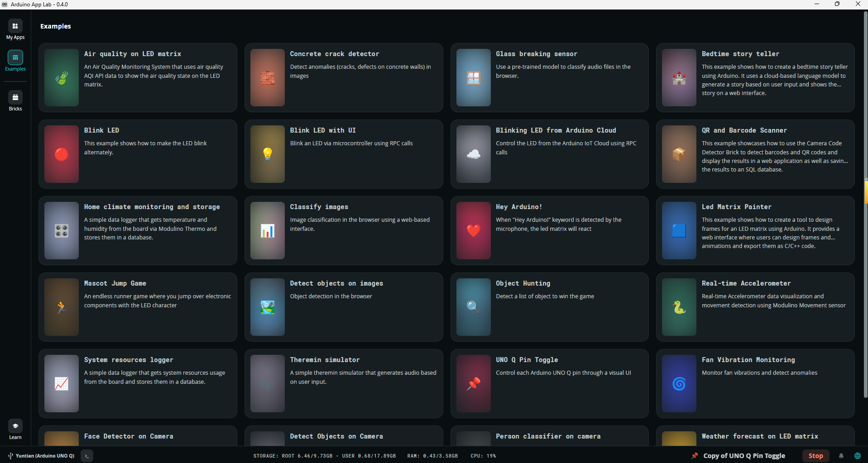Click the CPU: 19% readout
This screenshot has height=463, width=868.
(x=483, y=456)
